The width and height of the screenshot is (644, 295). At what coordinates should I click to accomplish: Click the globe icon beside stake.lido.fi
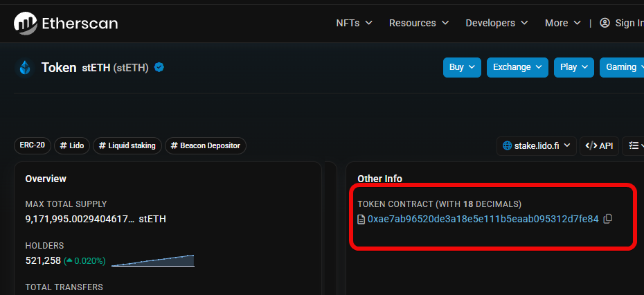[x=507, y=145]
